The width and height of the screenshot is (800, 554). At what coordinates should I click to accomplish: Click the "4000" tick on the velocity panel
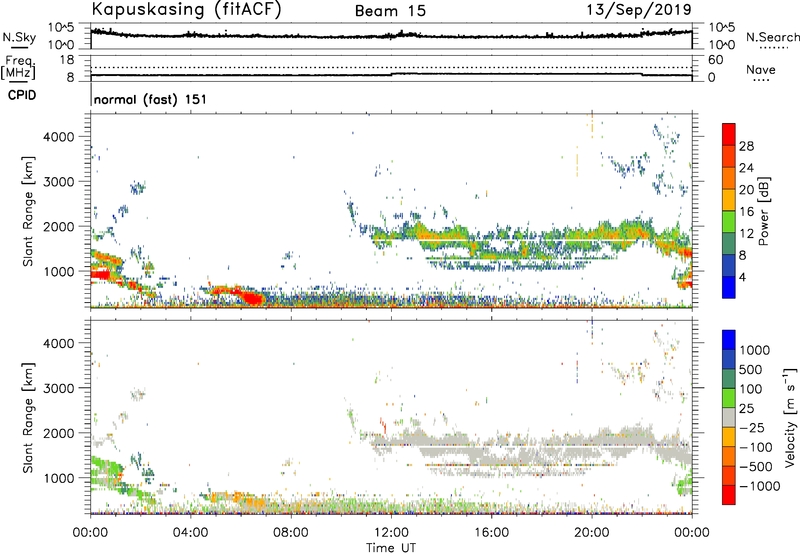point(58,343)
